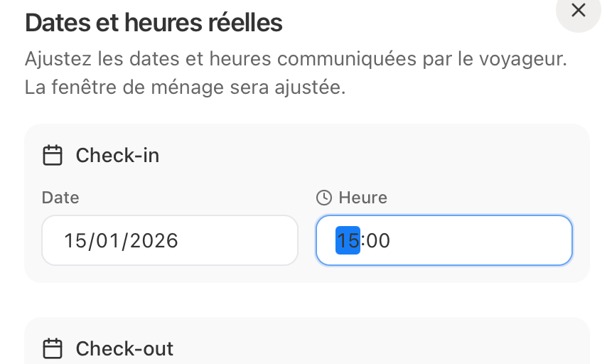The image size is (607, 364).
Task: Close the Dates et heures réelles dialog
Action: [579, 11]
